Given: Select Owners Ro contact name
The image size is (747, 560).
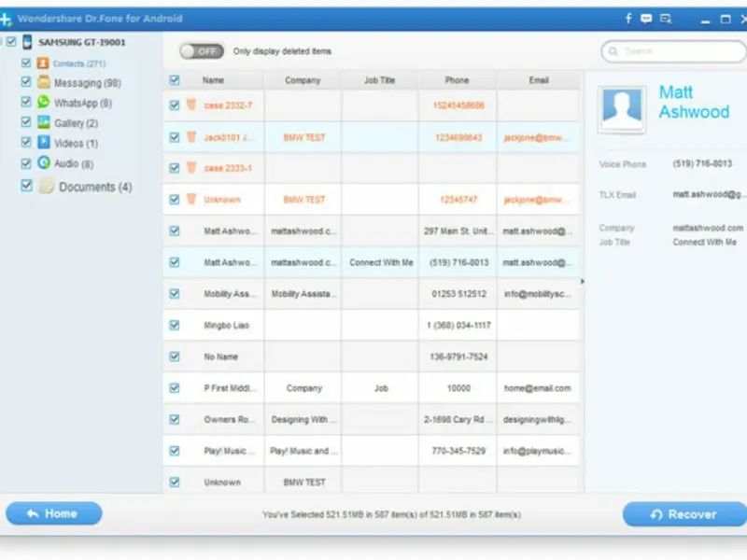Looking at the screenshot, I should pyautogui.click(x=229, y=419).
